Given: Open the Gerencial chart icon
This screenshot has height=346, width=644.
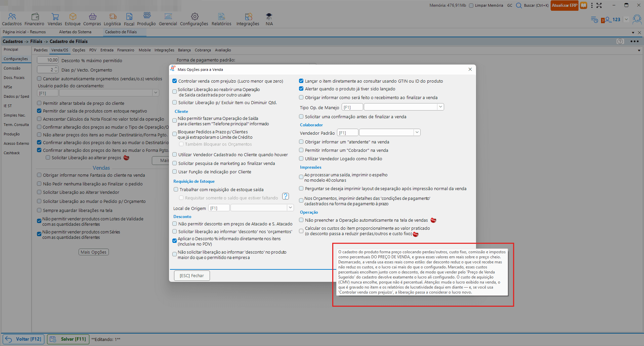Looking at the screenshot, I should (x=168, y=16).
